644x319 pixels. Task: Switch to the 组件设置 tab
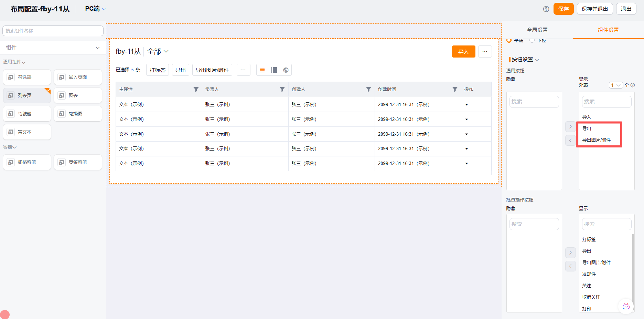point(608,30)
